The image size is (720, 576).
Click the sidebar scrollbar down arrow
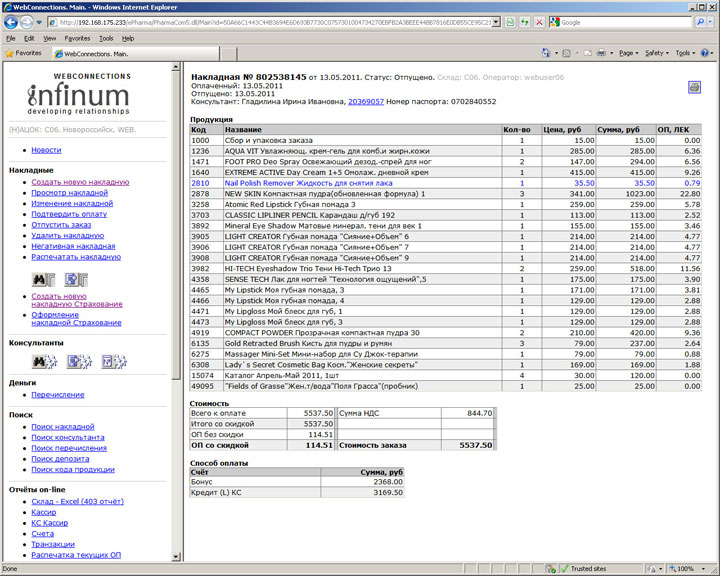(176, 557)
